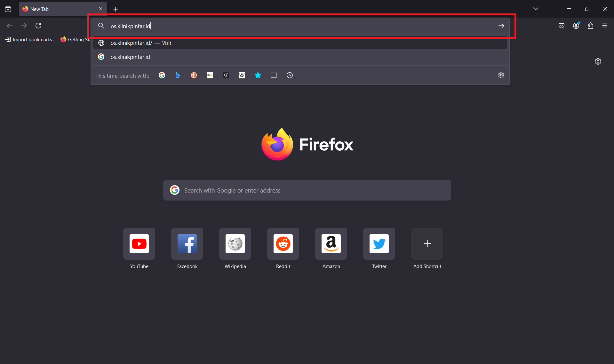Open the Save to Pocket icon
Screen dimensions: 614x364
pos(562,26)
